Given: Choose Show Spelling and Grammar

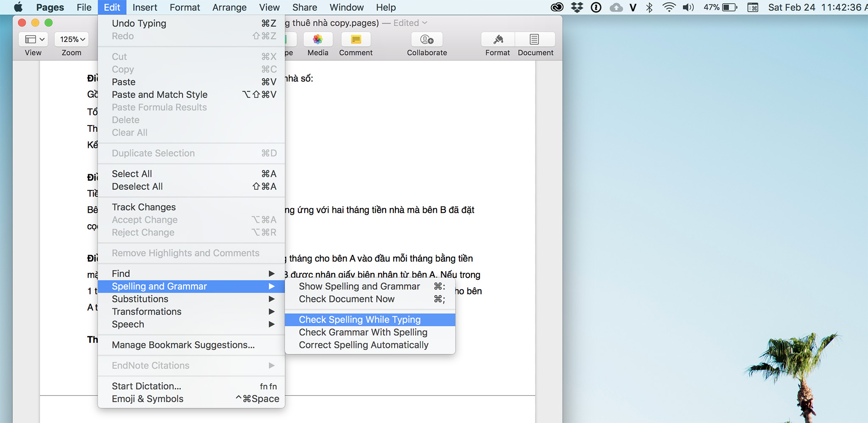Looking at the screenshot, I should 359,287.
